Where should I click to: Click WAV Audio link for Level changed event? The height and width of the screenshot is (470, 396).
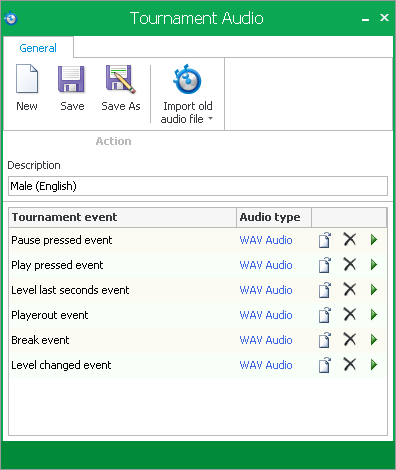click(266, 365)
